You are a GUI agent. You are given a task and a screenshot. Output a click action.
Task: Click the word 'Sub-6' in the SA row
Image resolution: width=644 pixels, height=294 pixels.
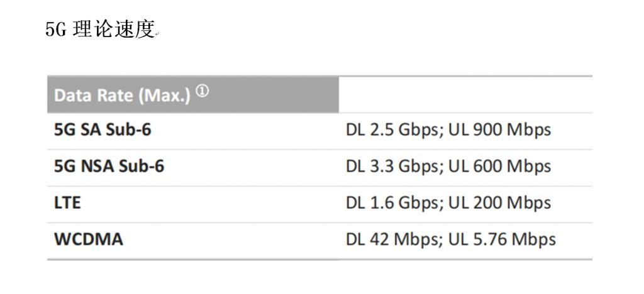coord(128,129)
